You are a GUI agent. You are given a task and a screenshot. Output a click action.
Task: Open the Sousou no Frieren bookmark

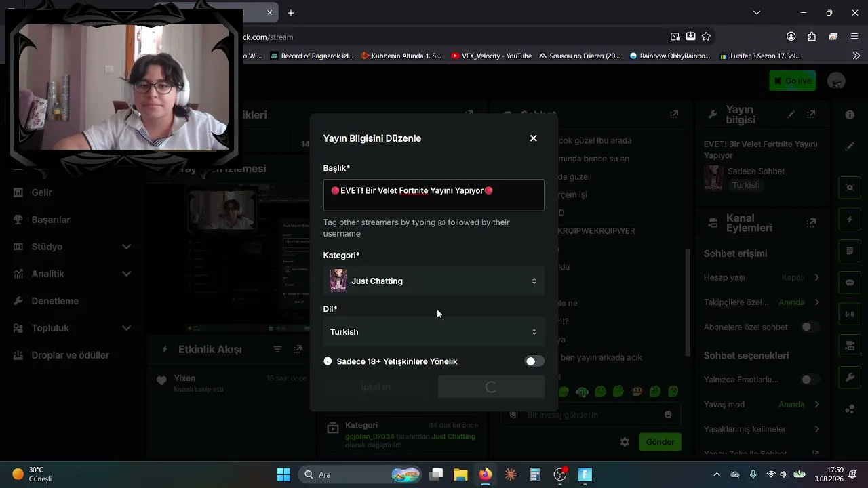pos(579,56)
